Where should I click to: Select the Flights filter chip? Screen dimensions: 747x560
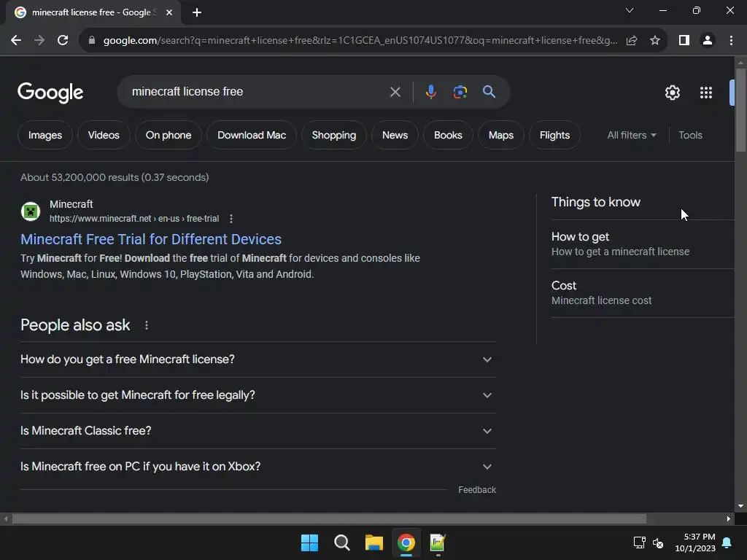[x=554, y=135]
